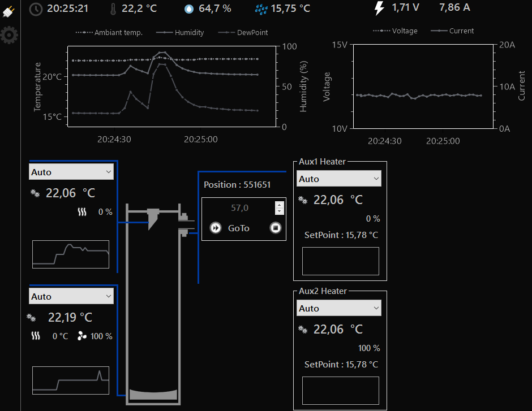Screen dimensions: 532x411
Task: Click sensor icon beside 22,19 °C
Action: (31, 318)
